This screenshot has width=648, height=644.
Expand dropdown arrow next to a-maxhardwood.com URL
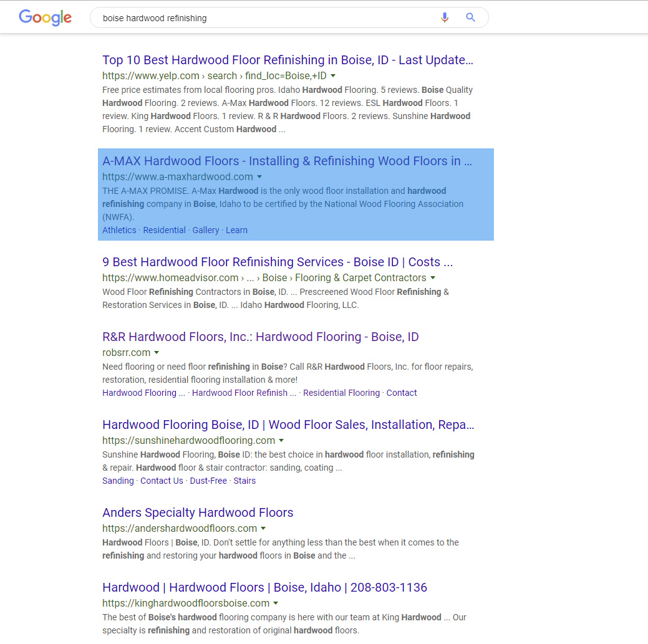pos(259,177)
